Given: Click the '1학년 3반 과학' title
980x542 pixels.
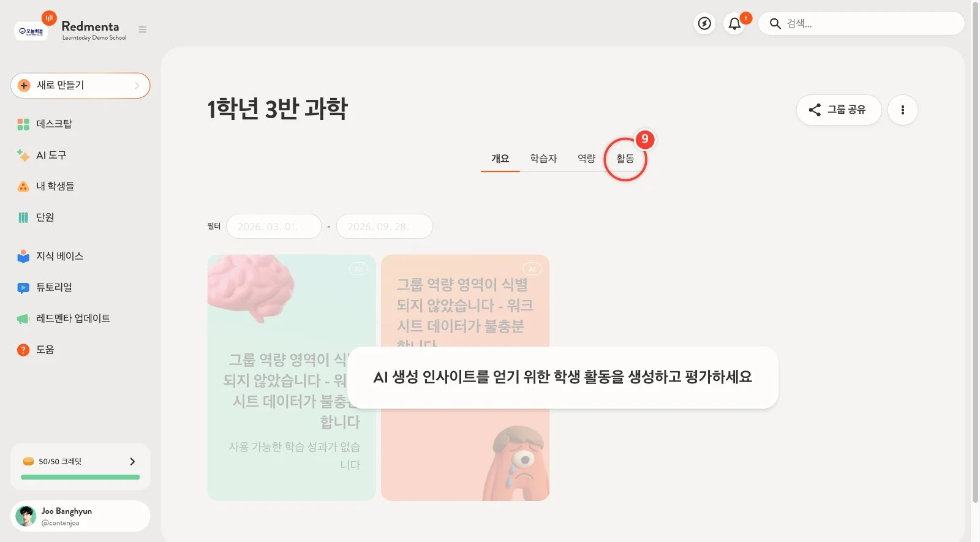Looking at the screenshot, I should click(x=277, y=109).
